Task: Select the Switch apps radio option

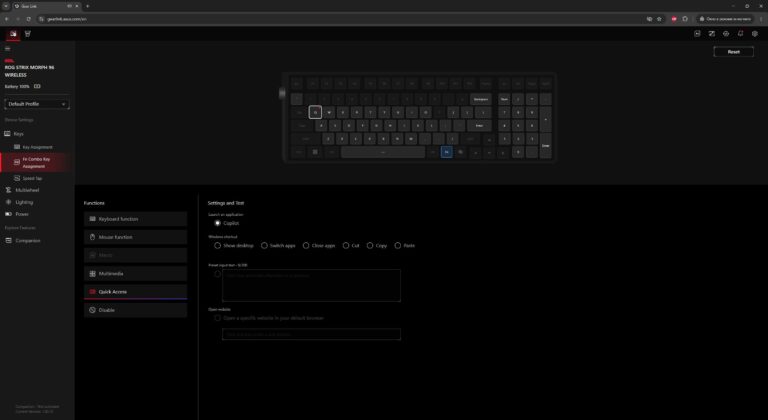Action: coord(264,246)
